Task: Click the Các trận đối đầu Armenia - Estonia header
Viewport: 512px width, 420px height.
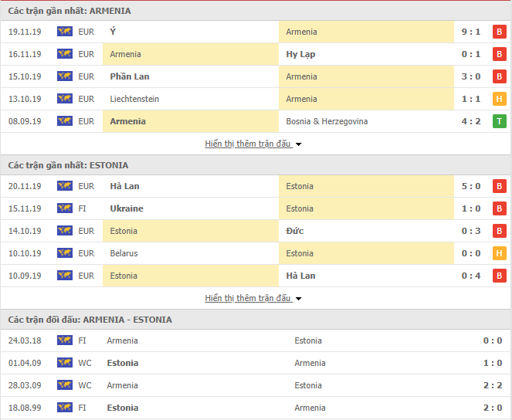Action: pos(90,320)
